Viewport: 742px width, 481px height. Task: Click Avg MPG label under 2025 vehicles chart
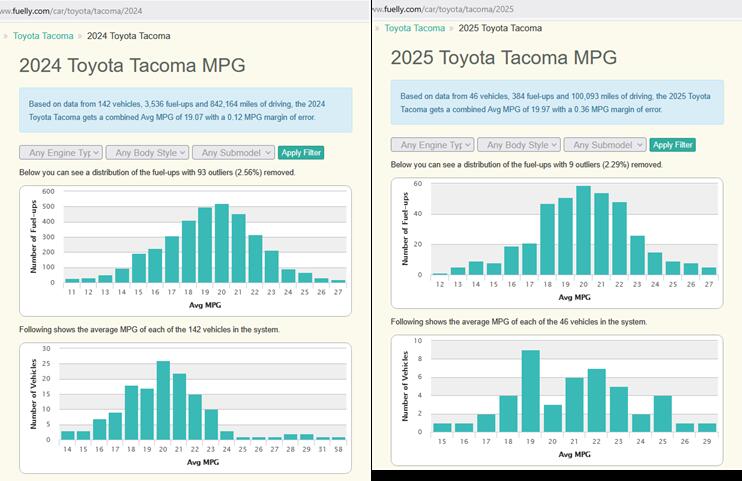click(x=574, y=454)
